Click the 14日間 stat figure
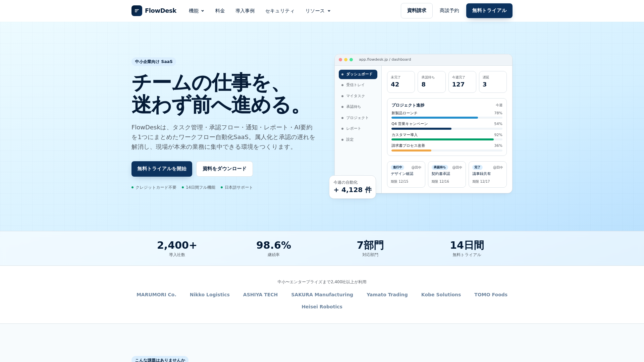 [x=467, y=245]
